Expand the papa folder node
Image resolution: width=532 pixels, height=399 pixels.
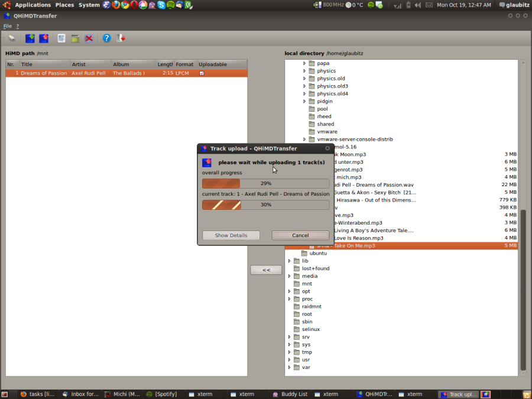[305, 63]
